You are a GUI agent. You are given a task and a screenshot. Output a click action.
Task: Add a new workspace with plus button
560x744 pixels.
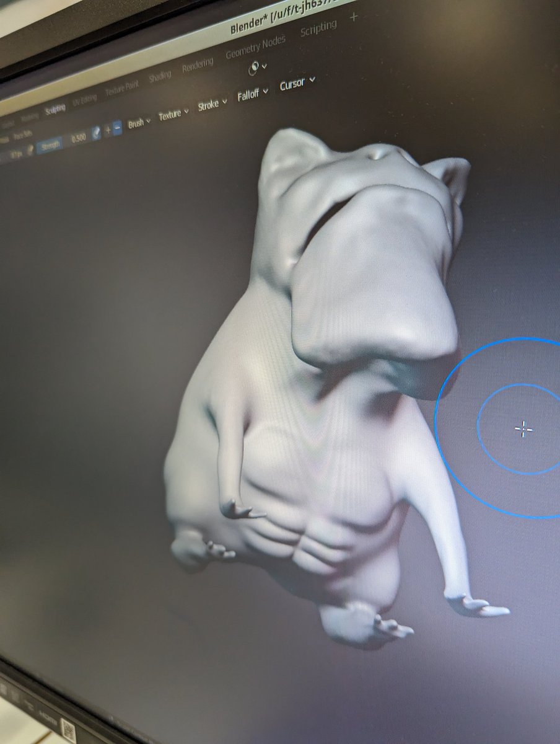click(354, 17)
